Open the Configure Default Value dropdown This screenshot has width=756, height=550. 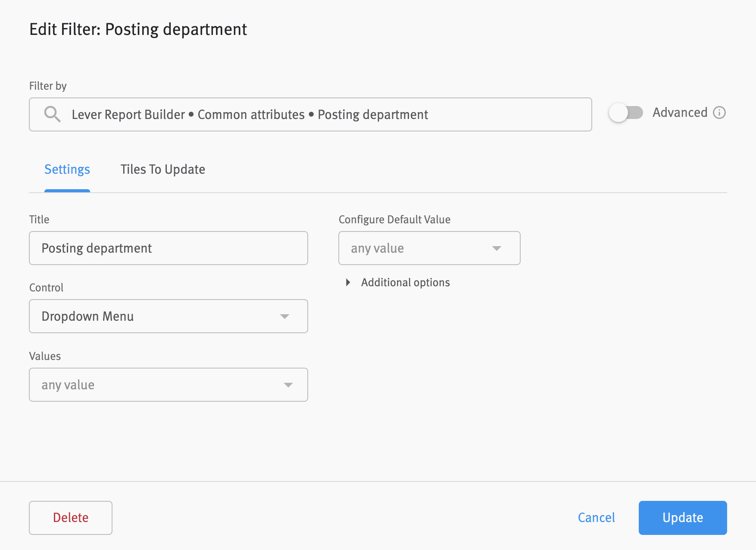tap(429, 248)
